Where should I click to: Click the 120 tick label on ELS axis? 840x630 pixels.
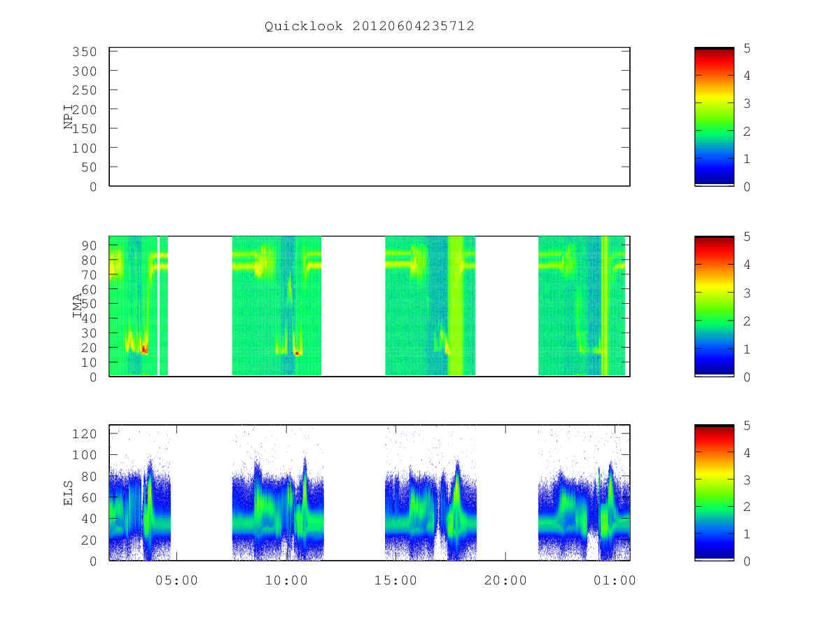(x=84, y=434)
